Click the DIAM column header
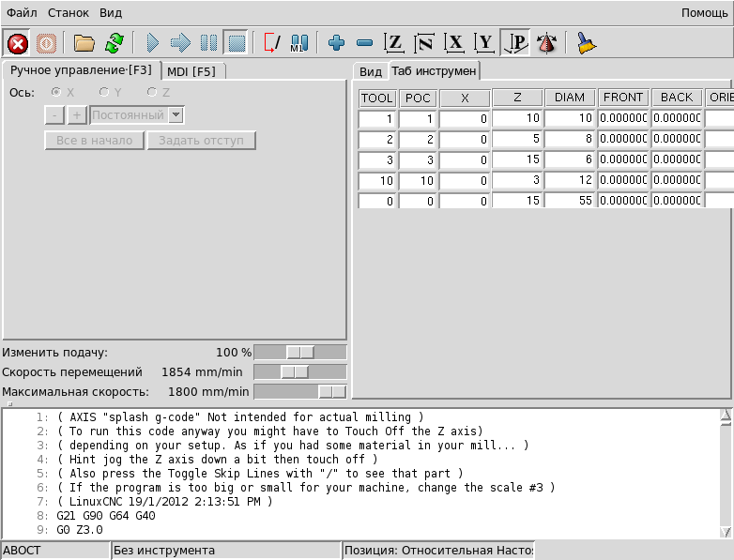734x560 pixels. click(570, 98)
